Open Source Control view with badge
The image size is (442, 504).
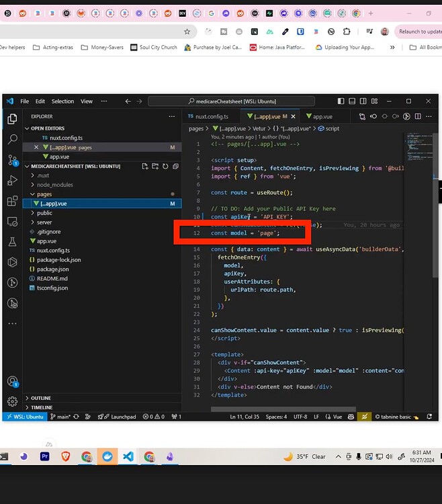(x=12, y=160)
